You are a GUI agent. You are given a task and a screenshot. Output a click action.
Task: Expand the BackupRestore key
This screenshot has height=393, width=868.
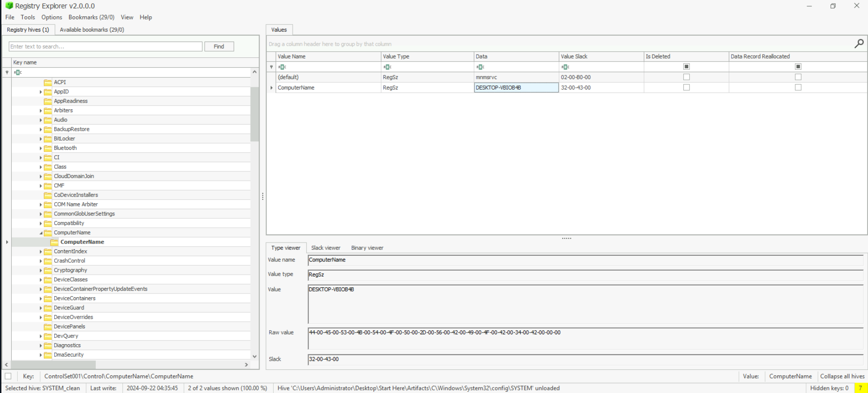(41, 129)
